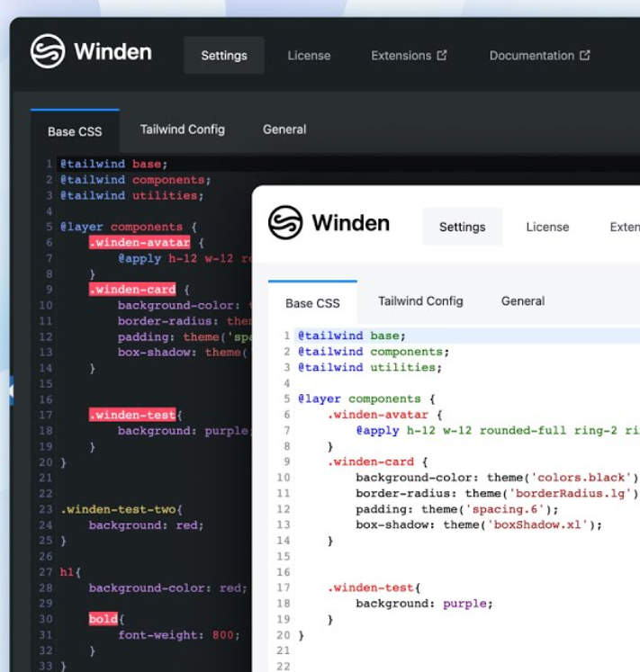The image size is (640, 672).
Task: Click "box-shadow: theme('boxShadow.xl');" in the light editor
Action: [479, 524]
